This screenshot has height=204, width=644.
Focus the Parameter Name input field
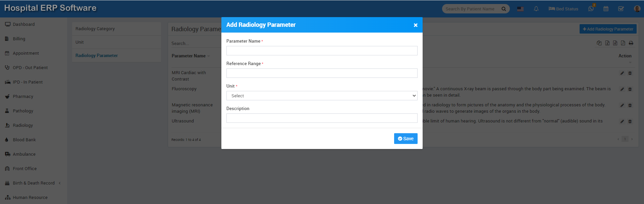pyautogui.click(x=322, y=51)
